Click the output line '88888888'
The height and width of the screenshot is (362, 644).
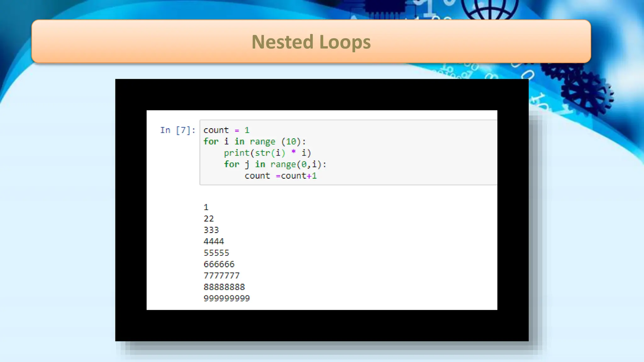(x=224, y=287)
